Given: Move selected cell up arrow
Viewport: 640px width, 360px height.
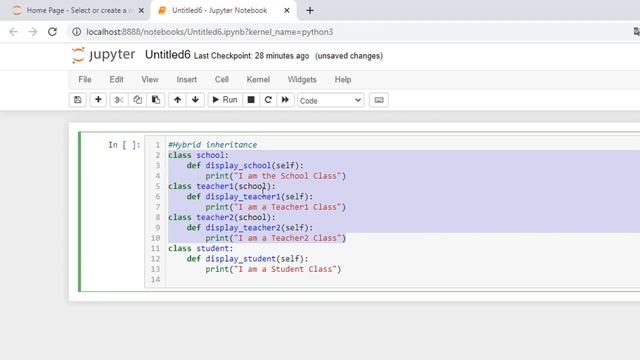Looking at the screenshot, I should pyautogui.click(x=177, y=100).
